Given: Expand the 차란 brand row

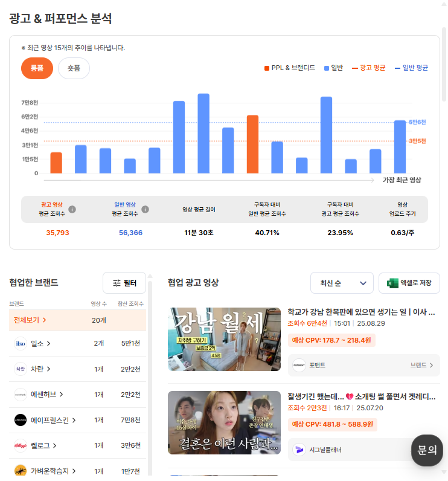Looking at the screenshot, I should [41, 369].
